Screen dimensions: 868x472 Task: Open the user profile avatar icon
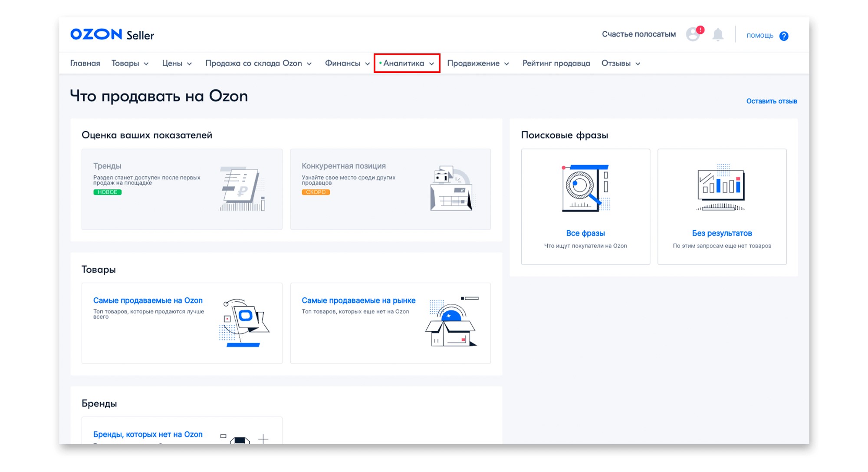[x=694, y=34]
